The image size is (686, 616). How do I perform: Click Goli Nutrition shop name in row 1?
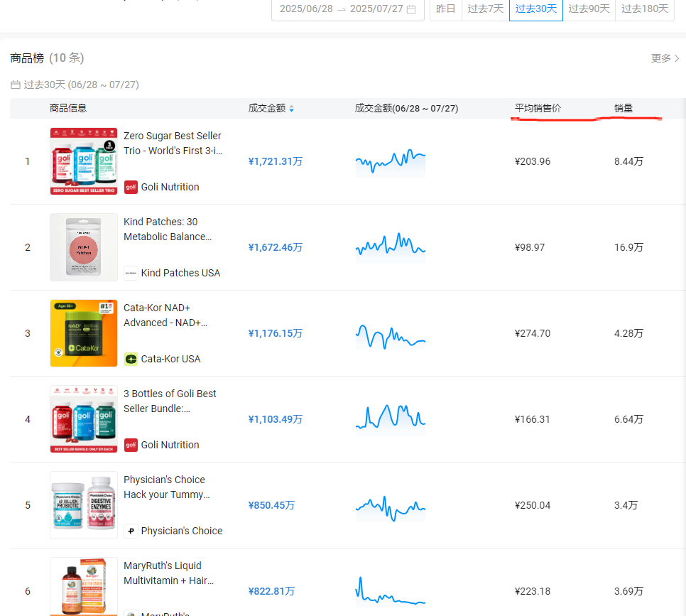(x=170, y=187)
